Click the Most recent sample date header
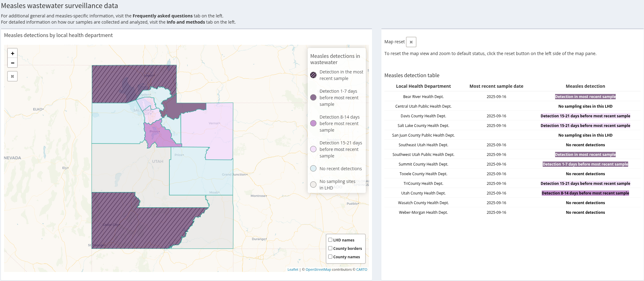 (496, 86)
